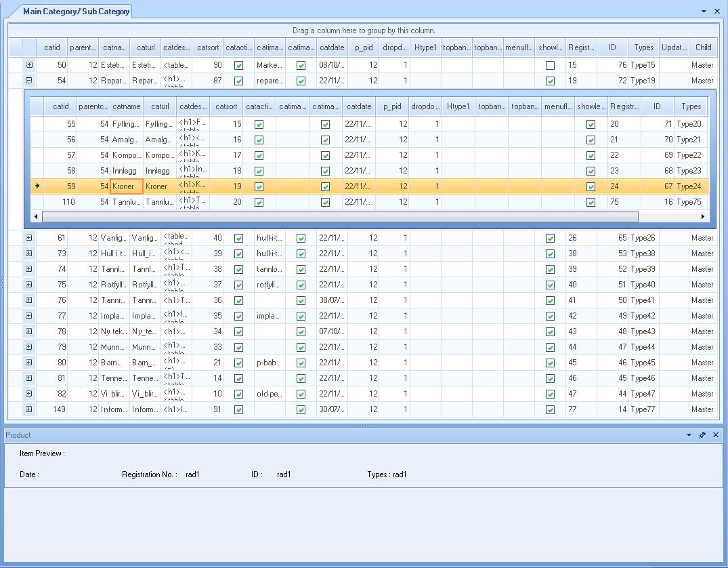Click the row indicator arrow beside catid 59

click(37, 186)
